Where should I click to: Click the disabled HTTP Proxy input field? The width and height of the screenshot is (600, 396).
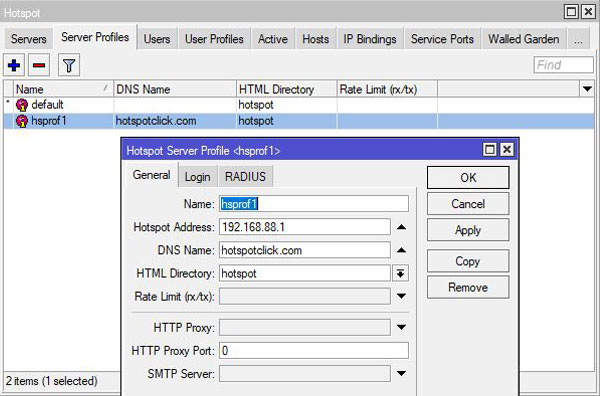(305, 328)
